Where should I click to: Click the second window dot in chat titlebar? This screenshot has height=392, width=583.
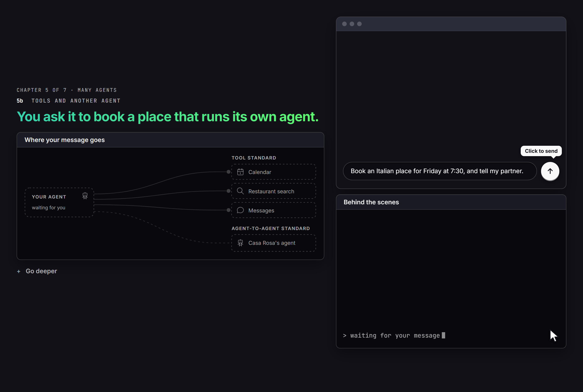point(352,24)
